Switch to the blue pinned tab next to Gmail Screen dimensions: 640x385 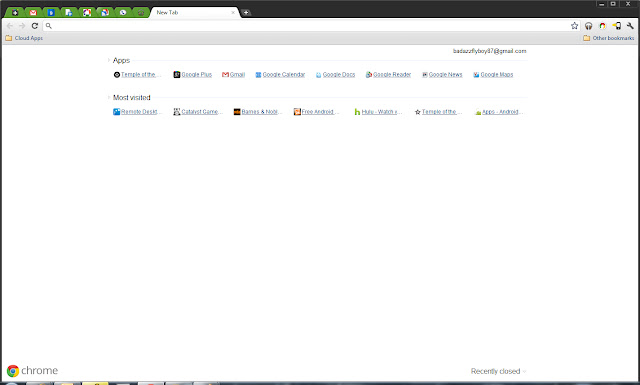tap(51, 13)
